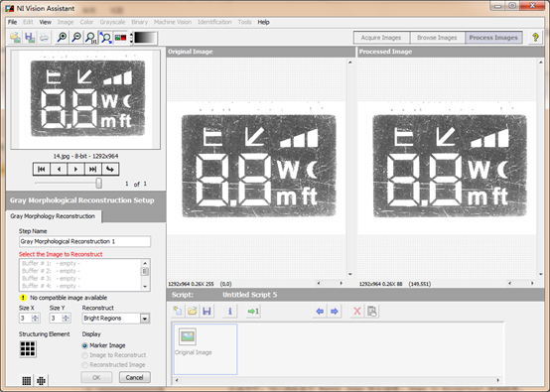Switch to the Browse Images tab
This screenshot has width=550, height=392.
[x=437, y=38]
